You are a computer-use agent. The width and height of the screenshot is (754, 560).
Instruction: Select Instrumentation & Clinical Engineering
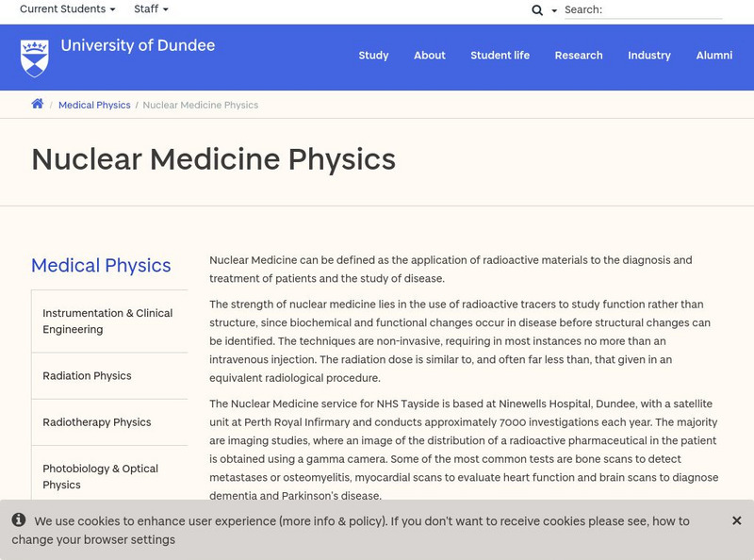click(x=107, y=321)
